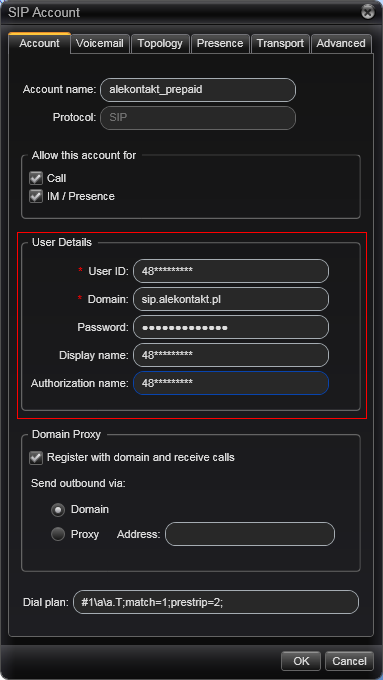
Task: Click the "User Details" group title
Action: point(62,242)
